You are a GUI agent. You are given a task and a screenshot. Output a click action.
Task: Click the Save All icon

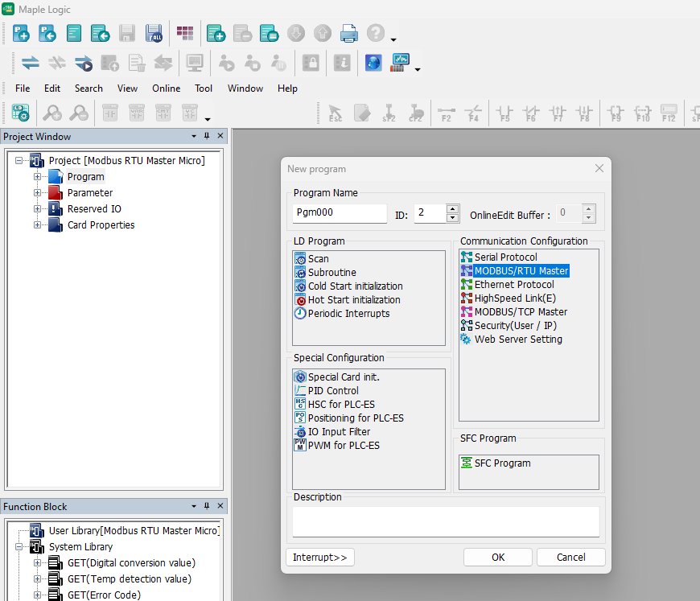154,34
